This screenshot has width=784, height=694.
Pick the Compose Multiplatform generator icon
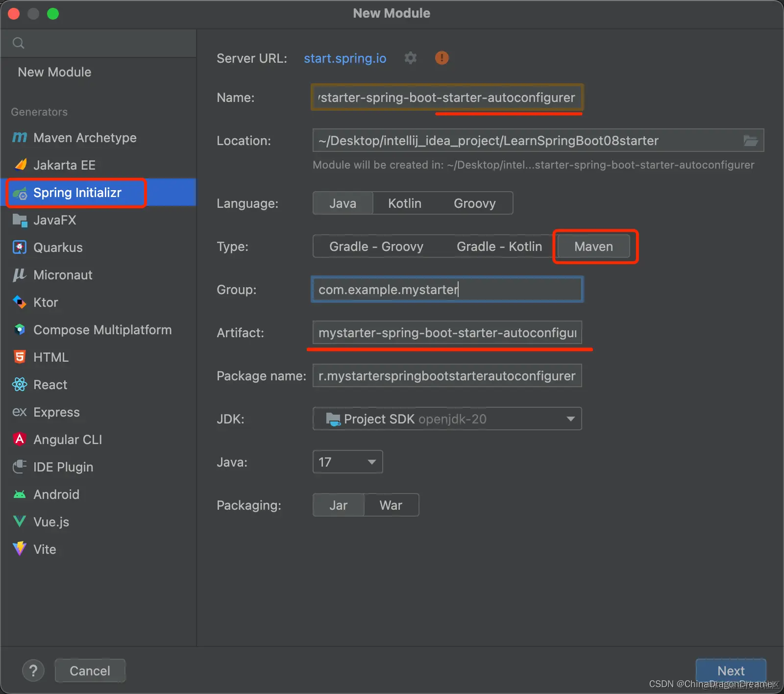(20, 330)
